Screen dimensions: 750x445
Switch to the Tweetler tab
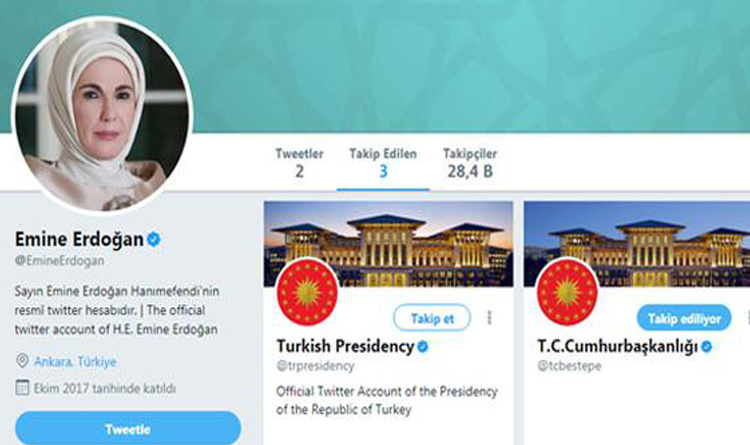pos(299,163)
